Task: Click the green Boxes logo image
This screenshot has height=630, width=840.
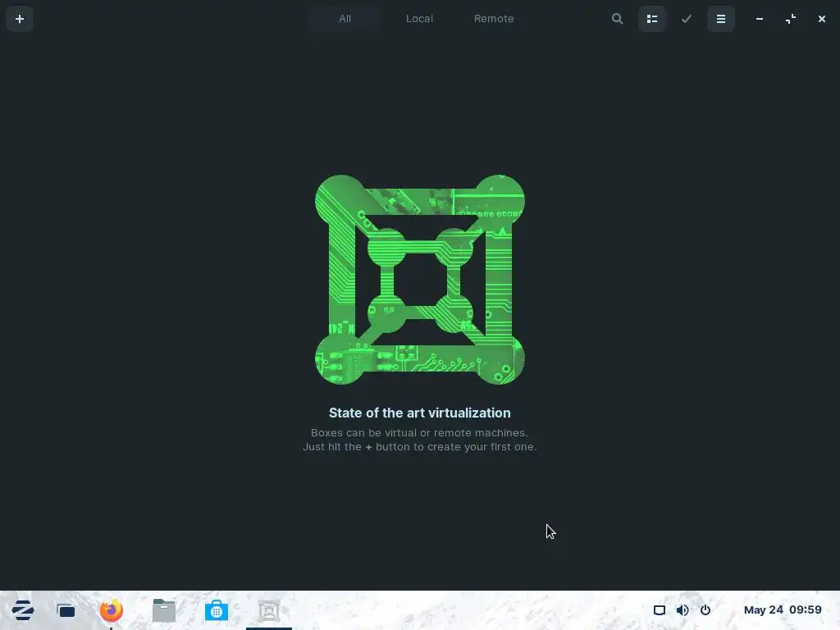Action: 419,279
